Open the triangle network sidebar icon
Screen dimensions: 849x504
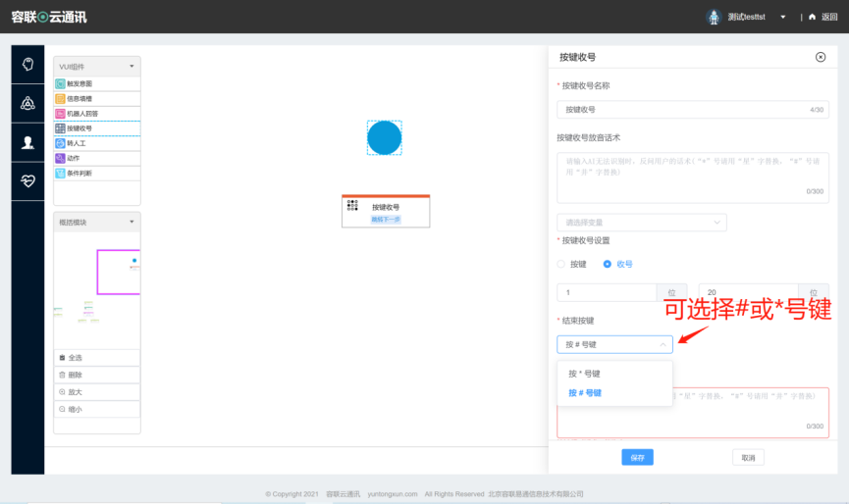(27, 103)
